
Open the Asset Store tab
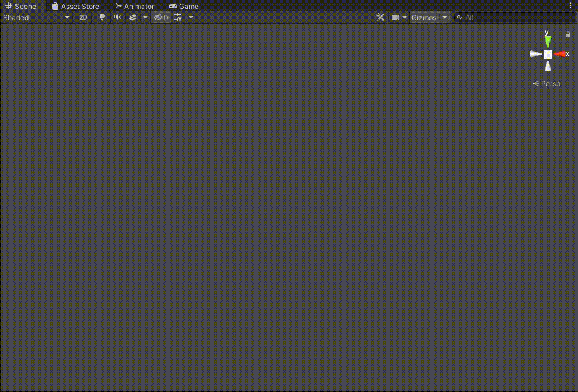[x=76, y=6]
